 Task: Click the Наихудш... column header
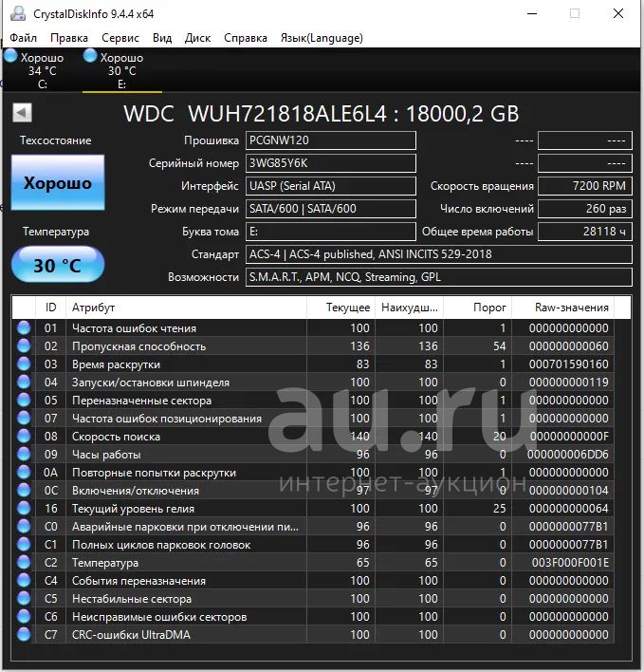pos(410,308)
